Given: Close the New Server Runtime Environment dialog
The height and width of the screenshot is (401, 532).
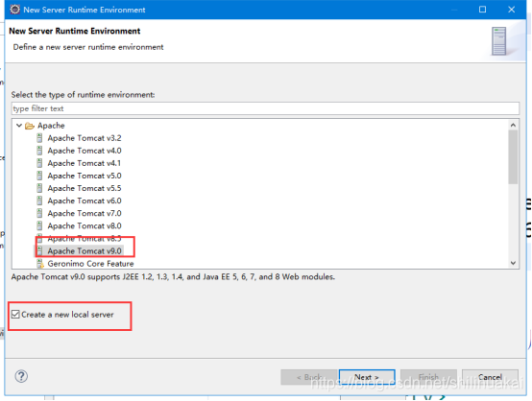Looking at the screenshot, I should pyautogui.click(x=511, y=10).
